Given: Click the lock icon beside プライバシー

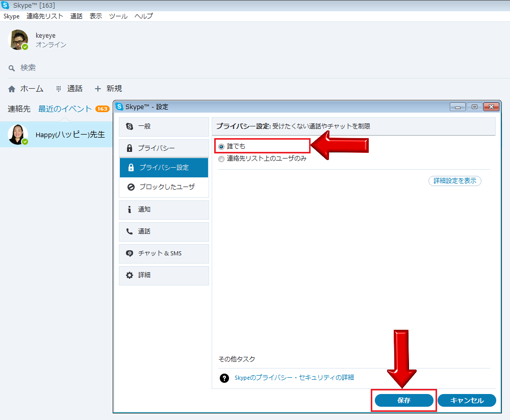Looking at the screenshot, I should point(130,148).
